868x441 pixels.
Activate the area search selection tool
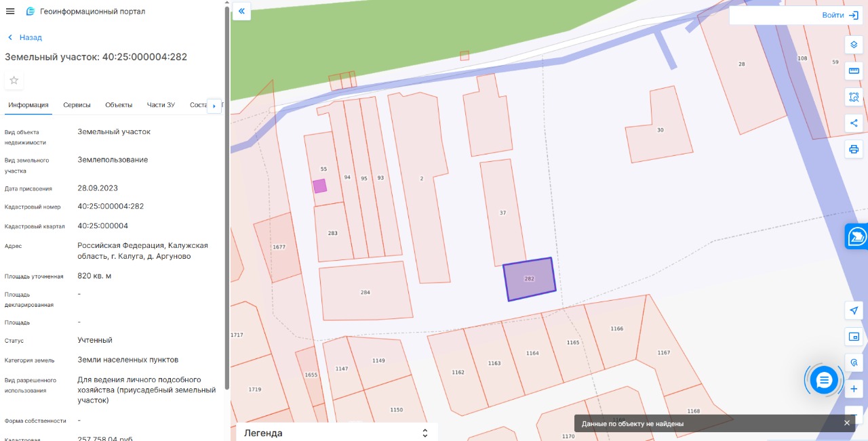coord(854,97)
